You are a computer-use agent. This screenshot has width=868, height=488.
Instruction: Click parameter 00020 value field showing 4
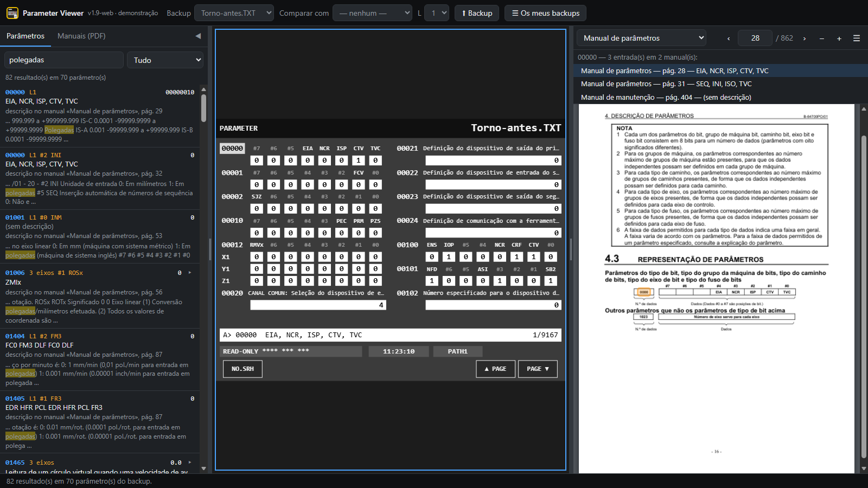318,305
